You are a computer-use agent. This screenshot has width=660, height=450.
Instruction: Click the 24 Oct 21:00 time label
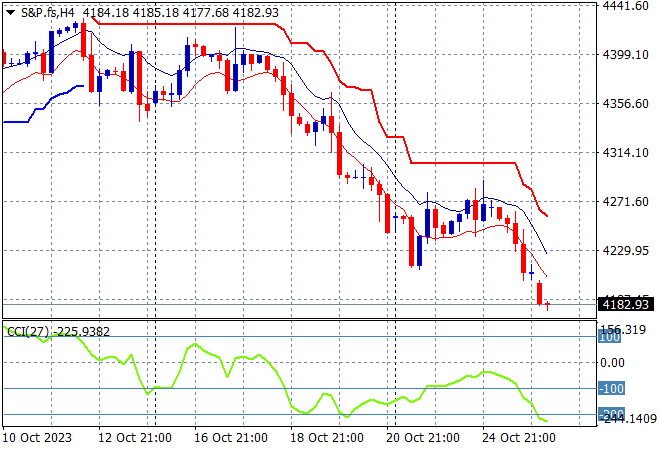[519, 438]
